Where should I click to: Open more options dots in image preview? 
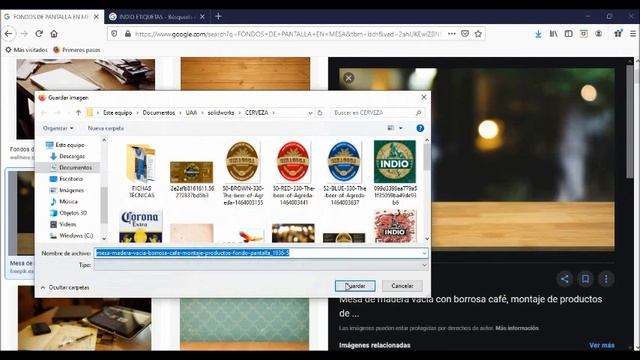pyautogui.click(x=606, y=279)
